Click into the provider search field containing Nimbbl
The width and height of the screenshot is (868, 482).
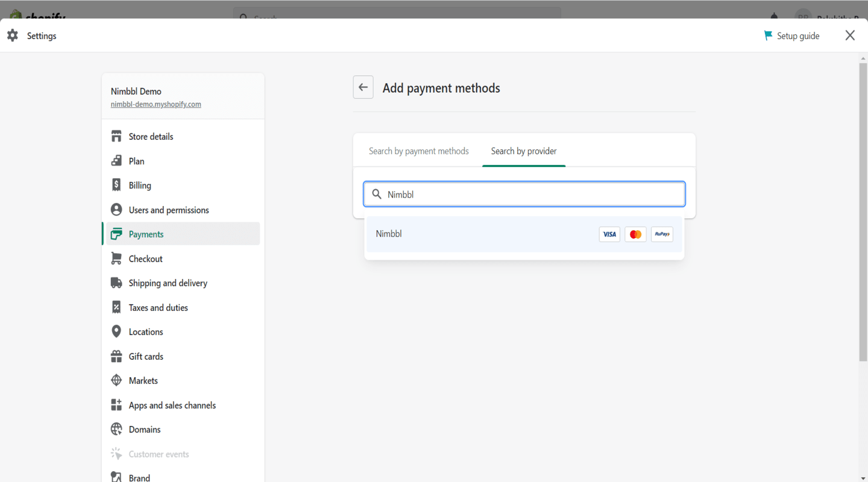tap(524, 194)
